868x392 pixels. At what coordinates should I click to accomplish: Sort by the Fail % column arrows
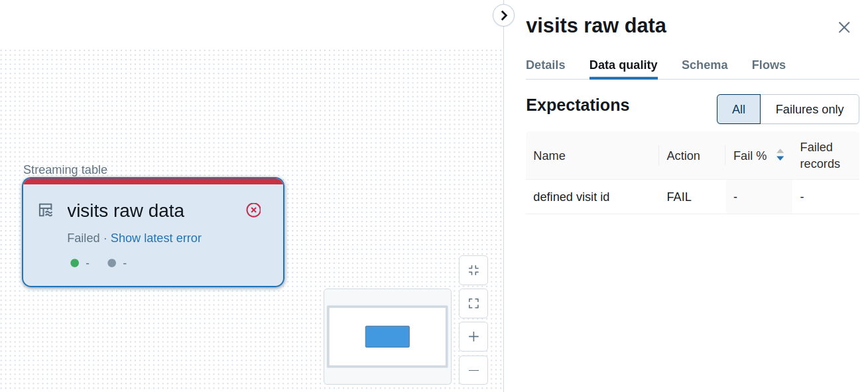(x=780, y=155)
